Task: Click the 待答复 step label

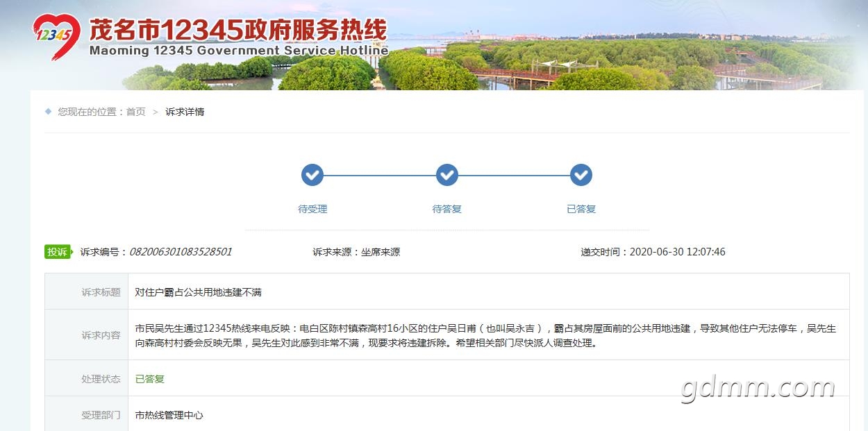Action: [x=447, y=209]
